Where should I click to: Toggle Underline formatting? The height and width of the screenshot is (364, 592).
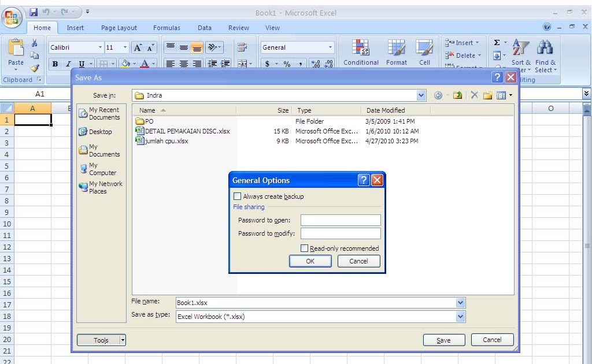[x=82, y=64]
